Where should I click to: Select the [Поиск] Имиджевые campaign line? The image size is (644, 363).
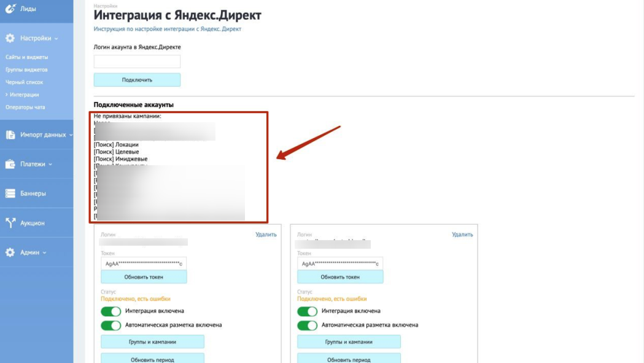120,158
